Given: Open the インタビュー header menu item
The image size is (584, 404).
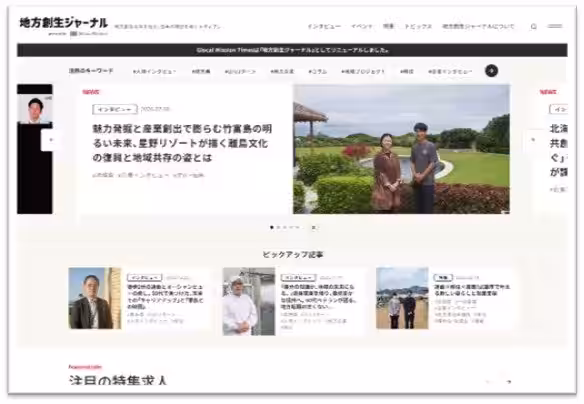Looking at the screenshot, I should click(x=324, y=26).
